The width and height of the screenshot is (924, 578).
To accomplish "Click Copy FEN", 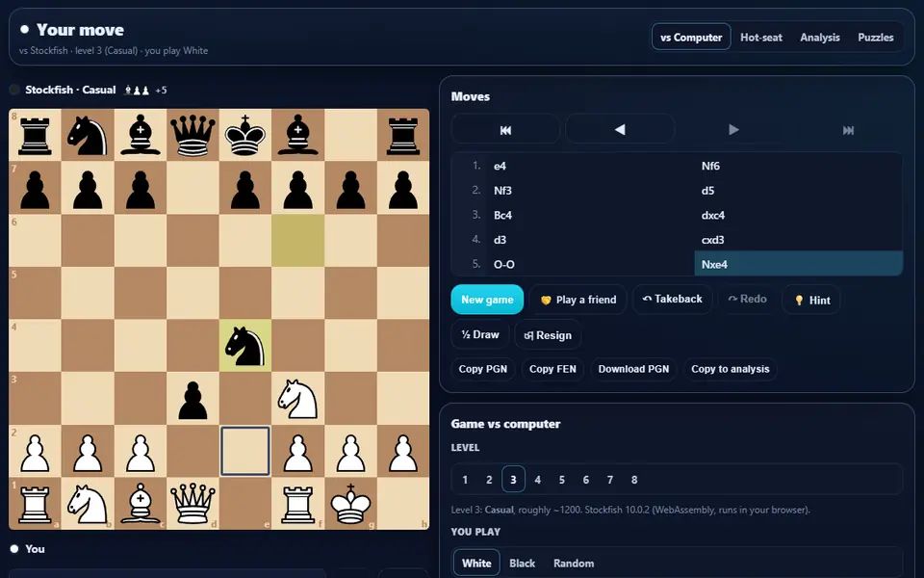I will [552, 369].
